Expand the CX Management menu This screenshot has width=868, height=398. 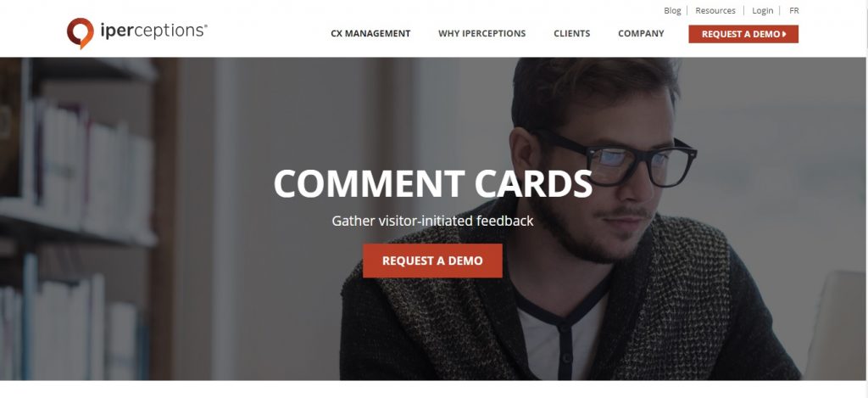tap(370, 34)
